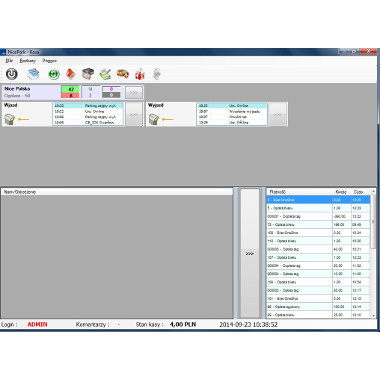380x380 pixels.
Task: Click the green printer toolbar icon
Action: [x=105, y=74]
